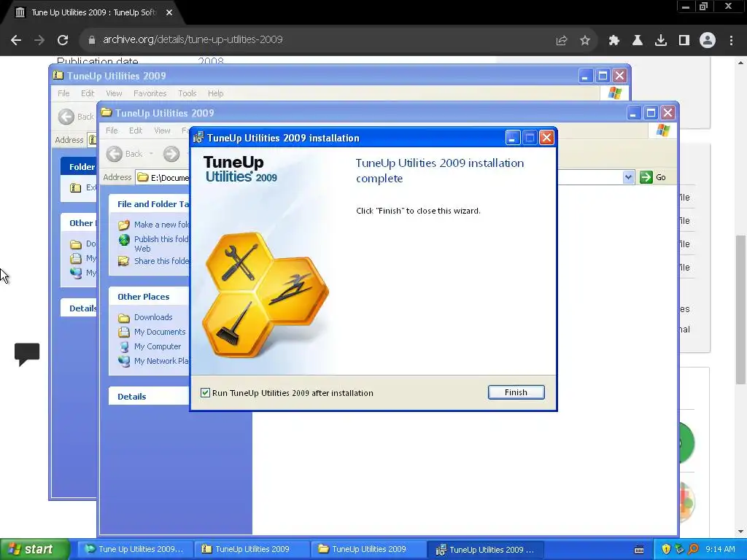Expand the Details header in back window
Image resolution: width=747 pixels, height=560 pixels.
pyautogui.click(x=79, y=308)
